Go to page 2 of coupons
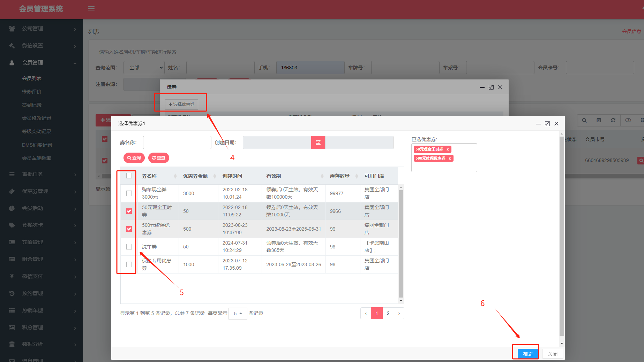Image resolution: width=644 pixels, height=362 pixels. pos(388,313)
